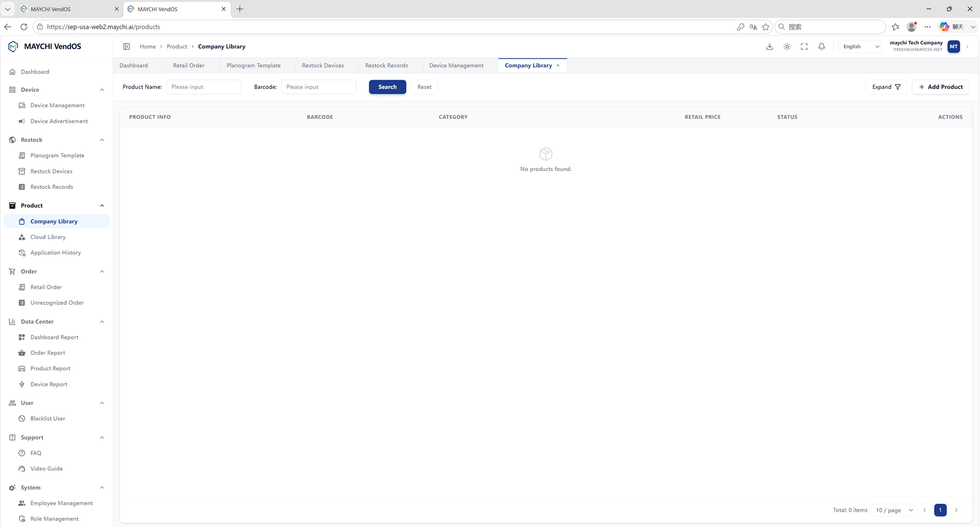
Task: Open Planogram Template in sidebar
Action: (56, 156)
